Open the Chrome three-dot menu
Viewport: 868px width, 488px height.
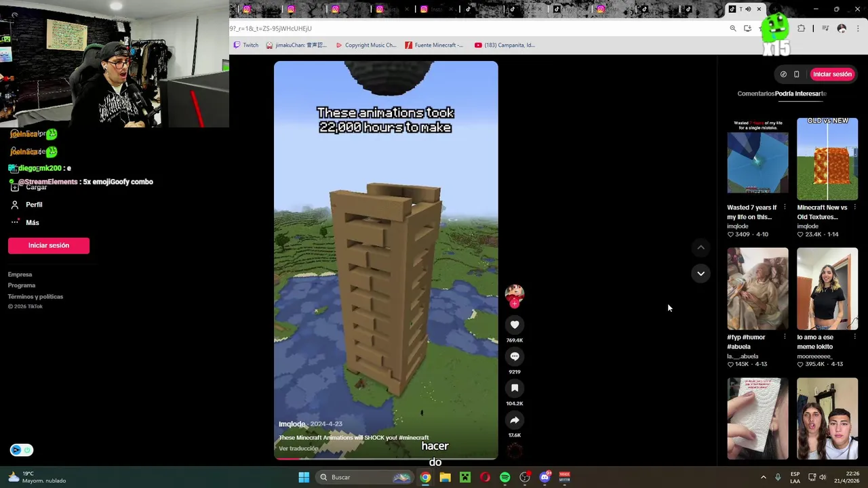pyautogui.click(x=858, y=28)
